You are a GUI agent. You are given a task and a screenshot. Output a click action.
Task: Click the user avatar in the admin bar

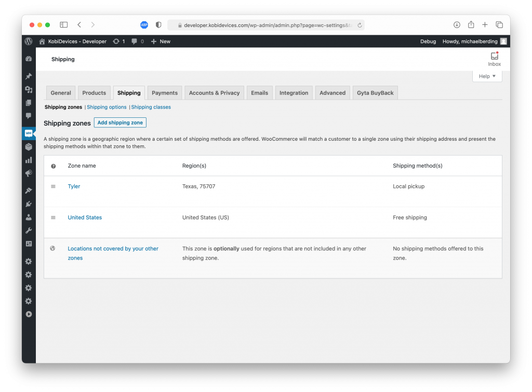(503, 42)
